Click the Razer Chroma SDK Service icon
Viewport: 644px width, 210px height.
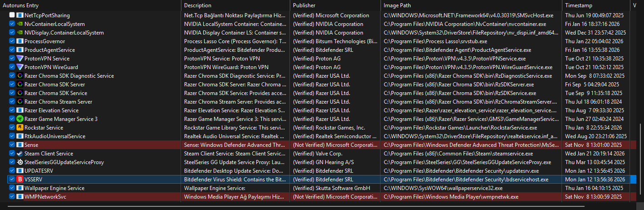coord(20,93)
